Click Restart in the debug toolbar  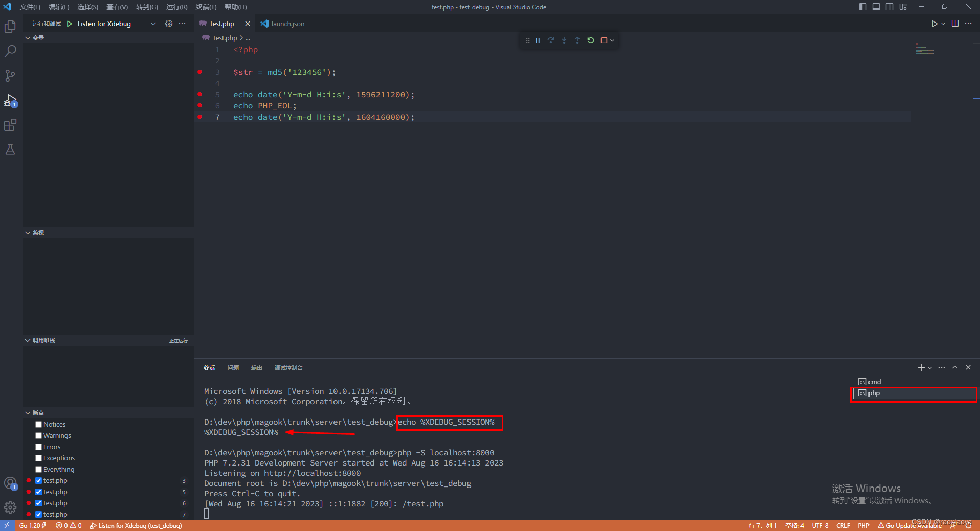[591, 40]
